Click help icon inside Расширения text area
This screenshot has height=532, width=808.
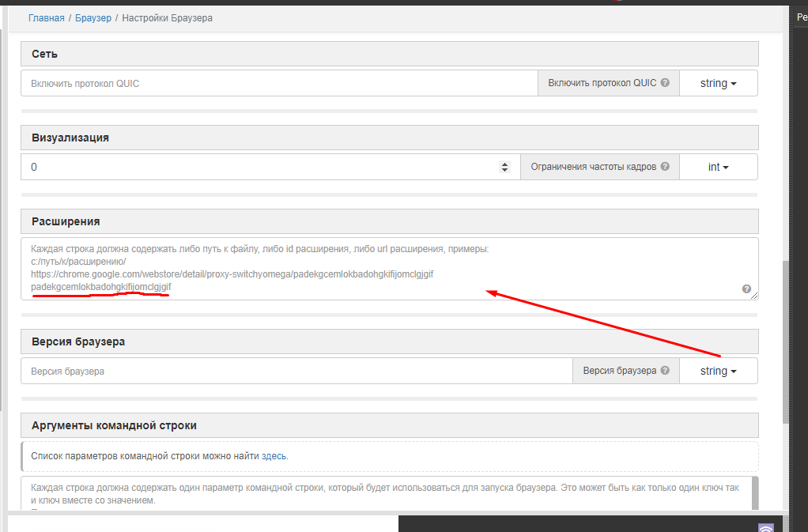[x=746, y=289]
